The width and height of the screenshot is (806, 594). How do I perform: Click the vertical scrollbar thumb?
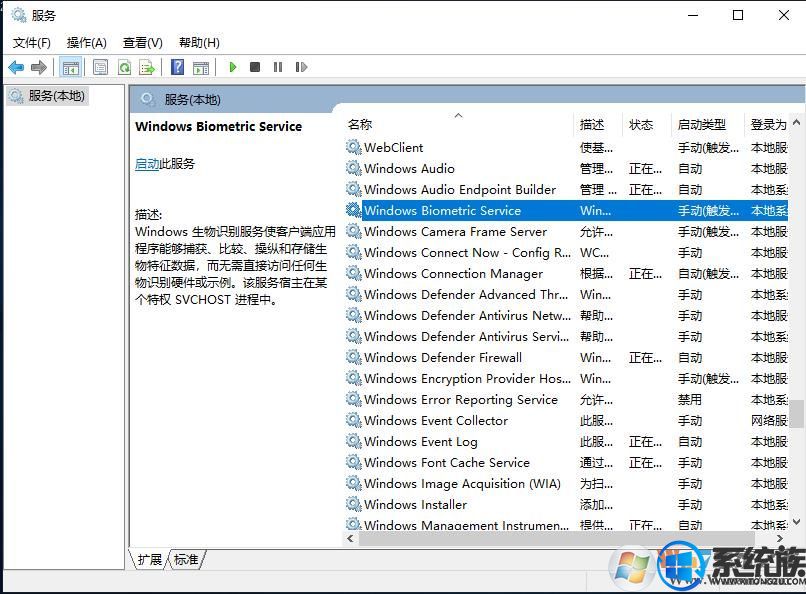pos(796,414)
